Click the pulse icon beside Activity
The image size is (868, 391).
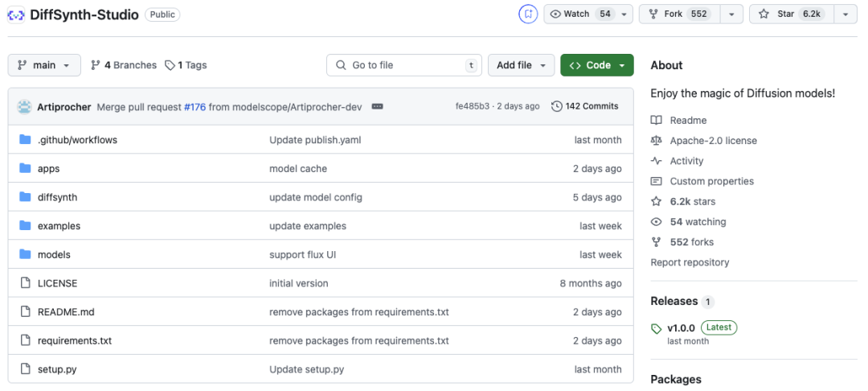point(657,161)
